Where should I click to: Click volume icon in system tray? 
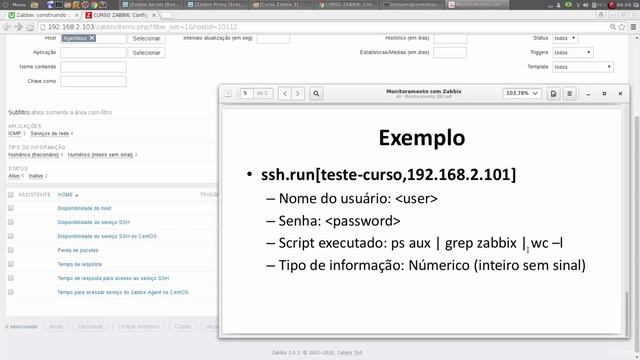tap(585, 5)
